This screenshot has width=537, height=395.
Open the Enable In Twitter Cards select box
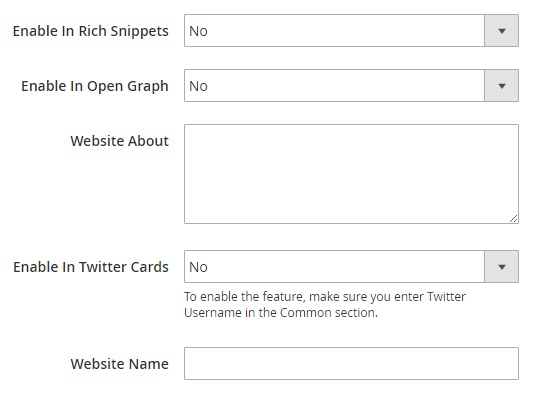pyautogui.click(x=351, y=267)
